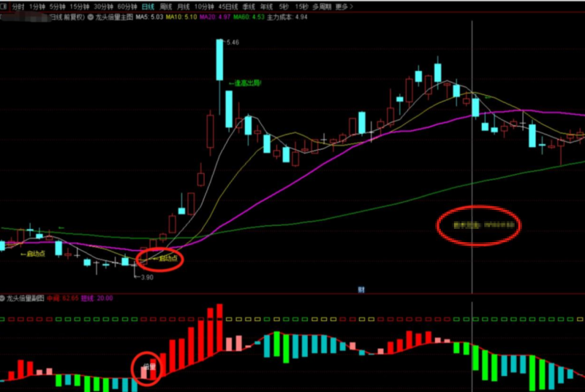The width and height of the screenshot is (585, 392).
Task: Click the green 逢高出局 sell signal label
Action: [x=245, y=83]
